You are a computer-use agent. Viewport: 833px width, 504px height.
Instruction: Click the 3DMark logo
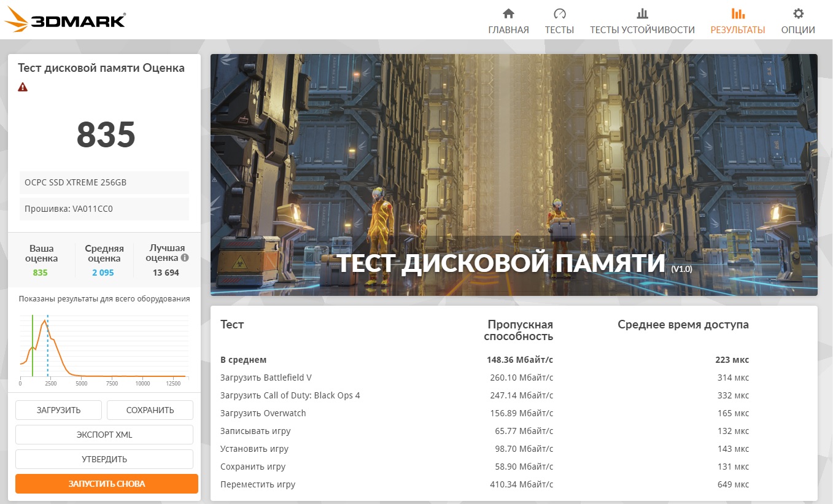(x=65, y=20)
